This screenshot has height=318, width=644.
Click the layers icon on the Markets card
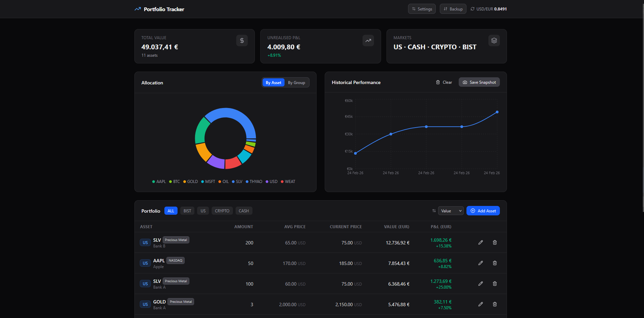coord(494,40)
